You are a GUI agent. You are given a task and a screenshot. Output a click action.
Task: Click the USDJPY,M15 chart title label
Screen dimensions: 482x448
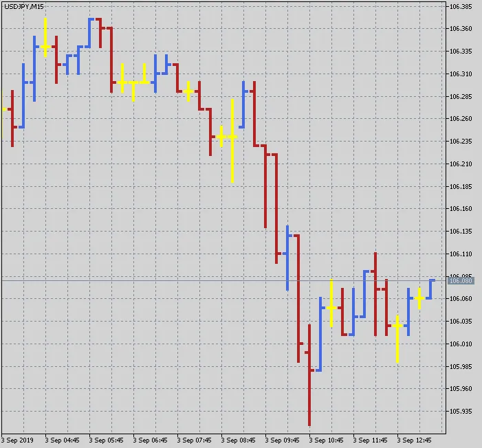click(24, 6)
